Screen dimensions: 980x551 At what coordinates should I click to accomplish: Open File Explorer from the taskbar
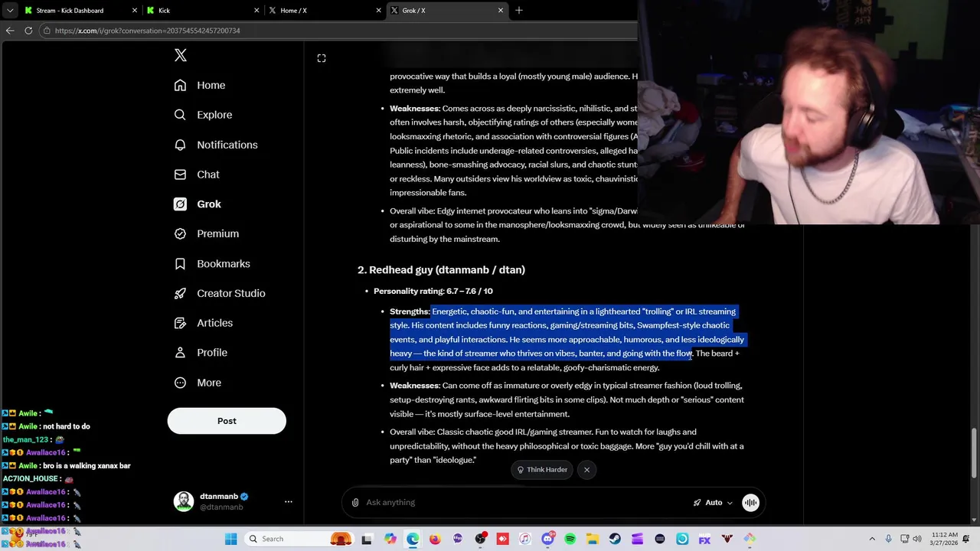coord(593,539)
